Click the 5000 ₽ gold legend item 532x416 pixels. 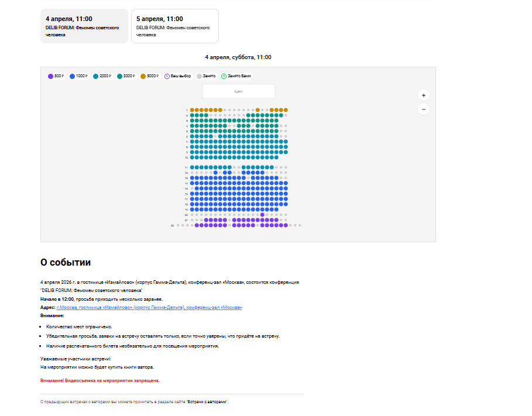click(150, 76)
